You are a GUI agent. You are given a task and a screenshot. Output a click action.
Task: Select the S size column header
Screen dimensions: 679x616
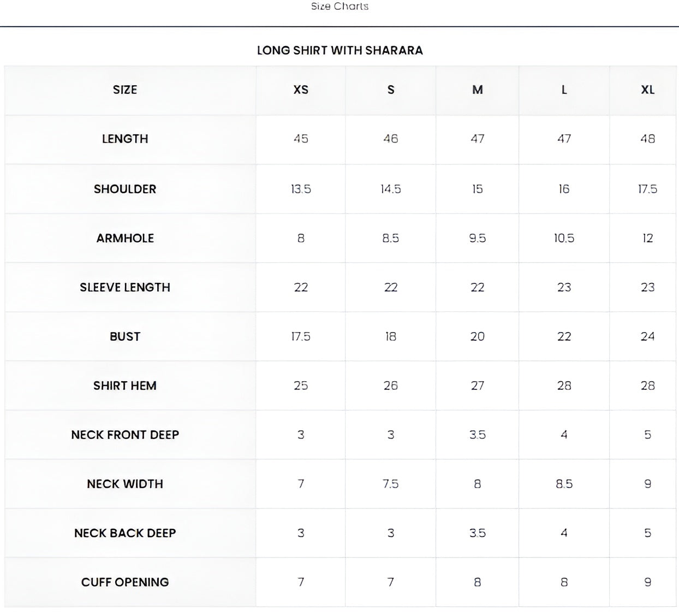[391, 90]
